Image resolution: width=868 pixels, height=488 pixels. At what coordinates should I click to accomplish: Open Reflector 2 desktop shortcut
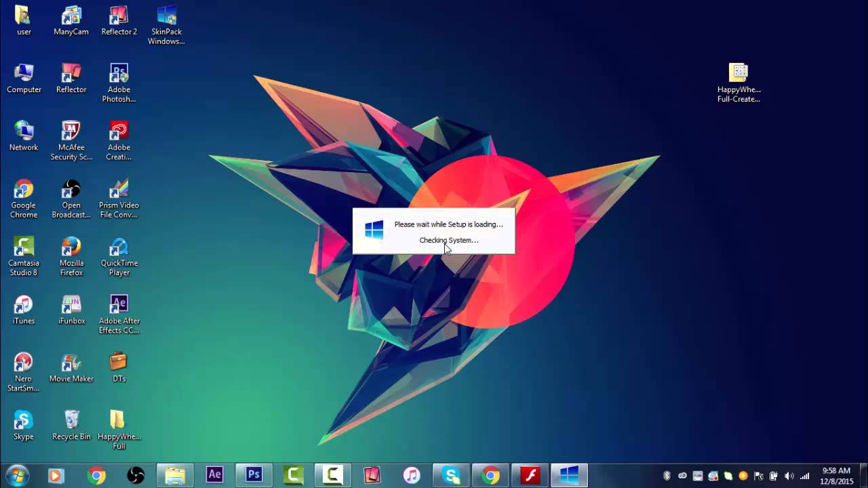click(x=119, y=20)
